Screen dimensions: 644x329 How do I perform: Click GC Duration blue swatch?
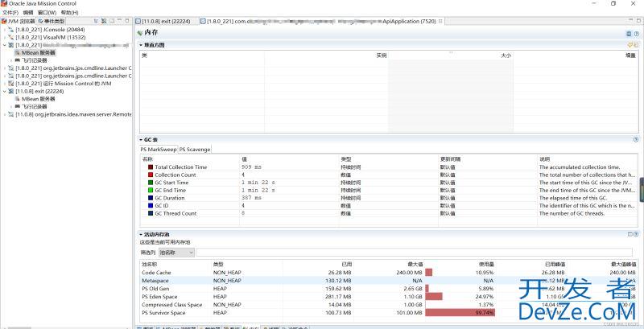pos(151,198)
